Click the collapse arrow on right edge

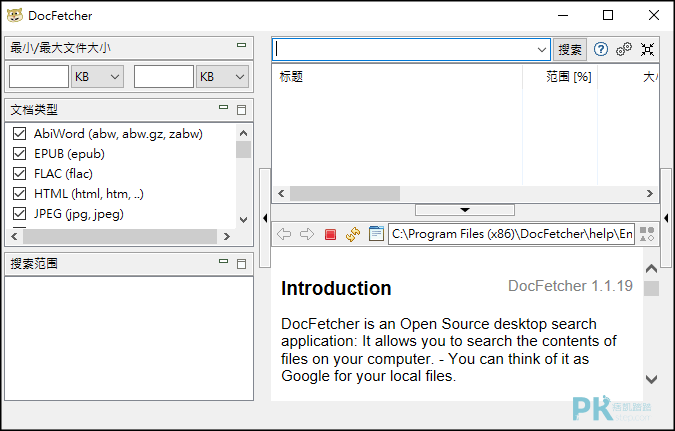pyautogui.click(x=666, y=218)
